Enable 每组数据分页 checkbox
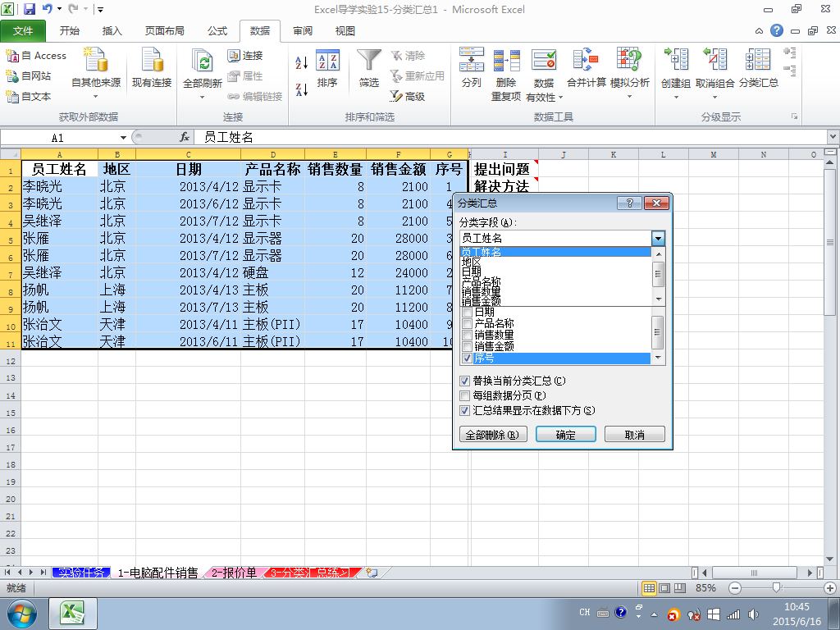Image resolution: width=840 pixels, height=630 pixels. click(464, 396)
